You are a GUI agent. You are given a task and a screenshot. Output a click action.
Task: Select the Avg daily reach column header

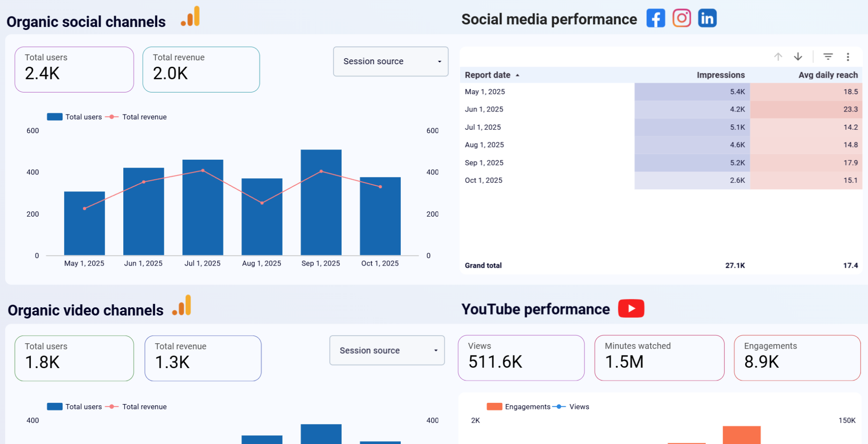[x=828, y=75]
